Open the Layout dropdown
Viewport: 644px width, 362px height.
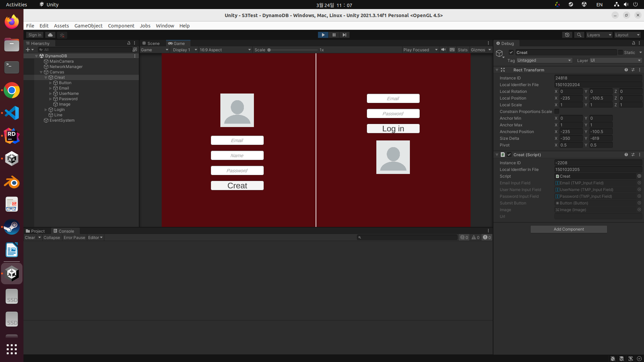pyautogui.click(x=628, y=35)
